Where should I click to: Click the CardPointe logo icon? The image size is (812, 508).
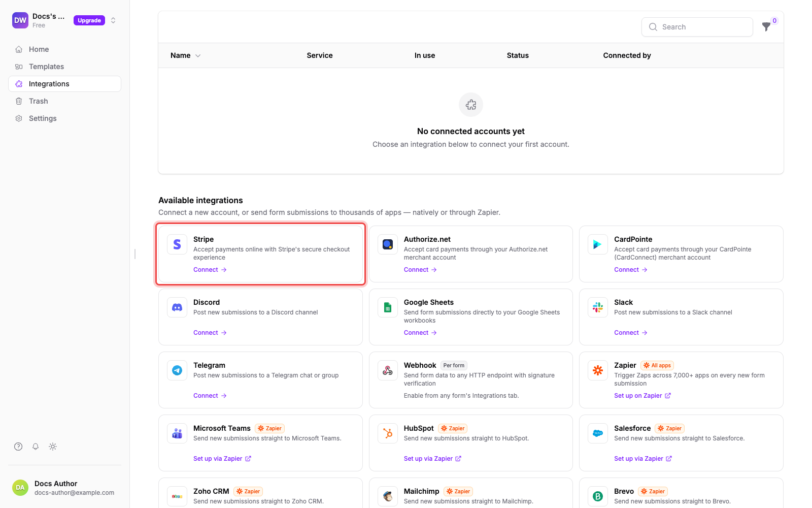point(598,244)
